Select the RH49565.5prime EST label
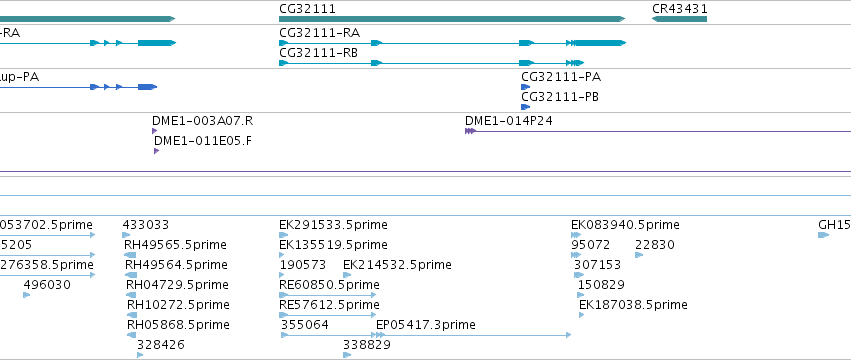 [175, 245]
